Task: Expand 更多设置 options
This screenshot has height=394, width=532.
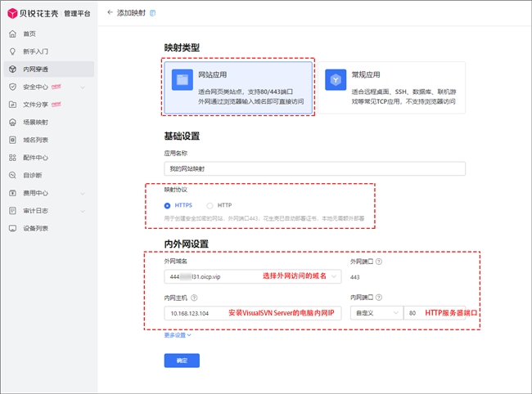Action: [178, 335]
